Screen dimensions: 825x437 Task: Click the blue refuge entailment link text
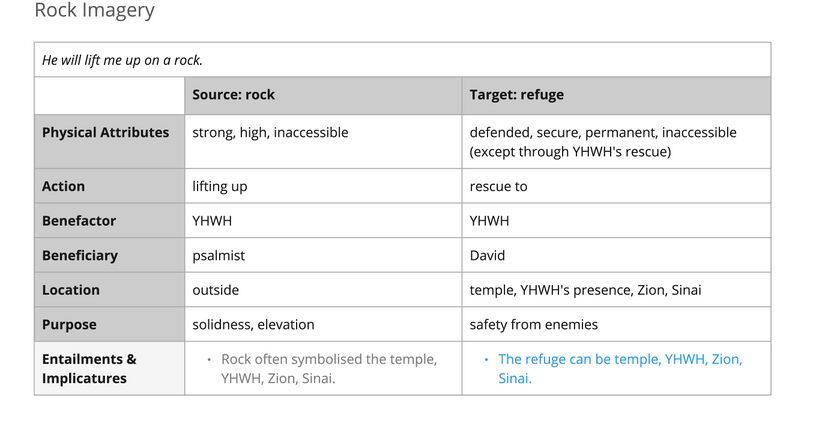click(x=619, y=368)
